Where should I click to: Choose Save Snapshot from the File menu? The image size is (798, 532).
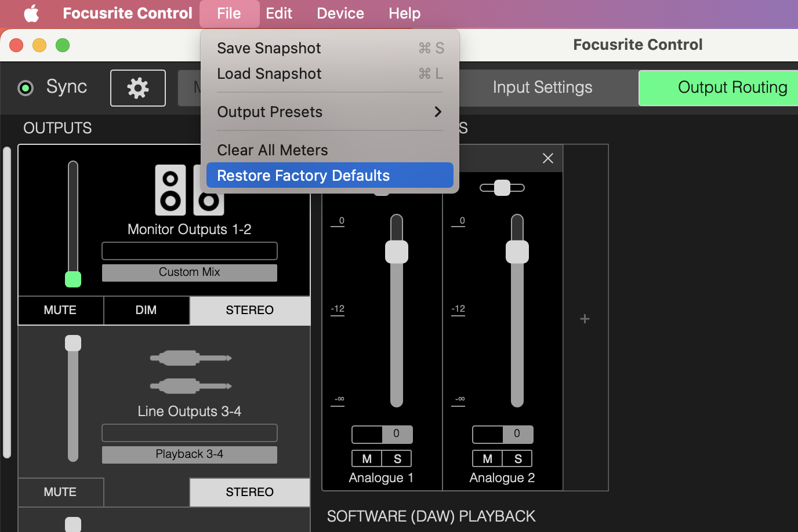[x=329, y=48]
